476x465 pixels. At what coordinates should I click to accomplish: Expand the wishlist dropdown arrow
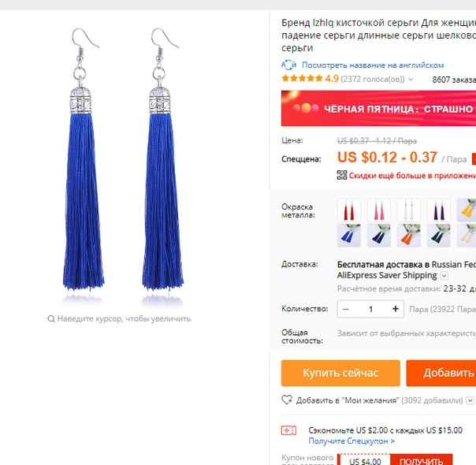(470, 400)
